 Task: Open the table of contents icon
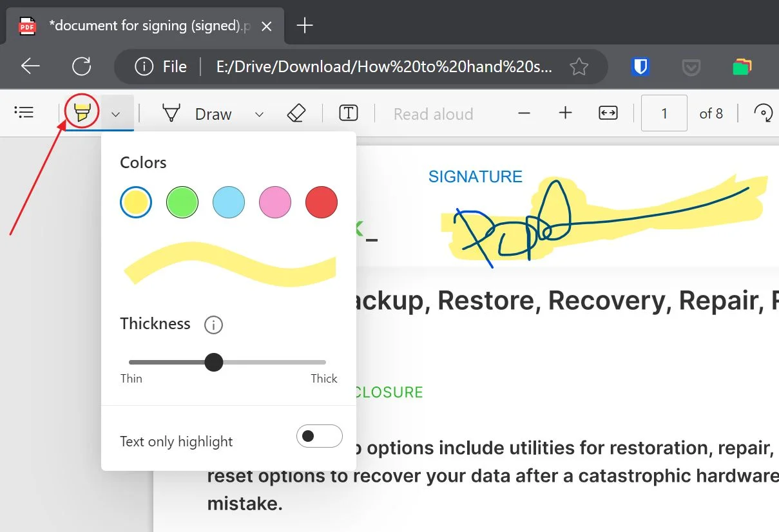[x=24, y=113]
